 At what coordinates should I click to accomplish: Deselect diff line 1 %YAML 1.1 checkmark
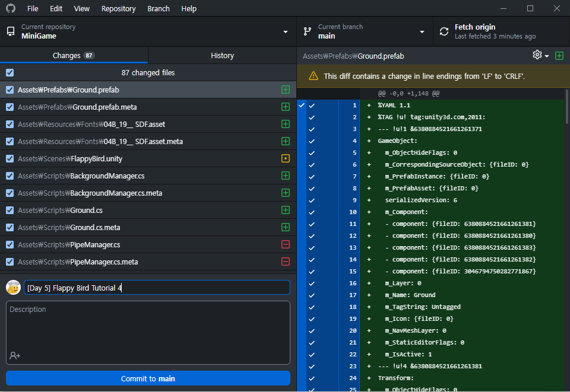click(x=312, y=106)
